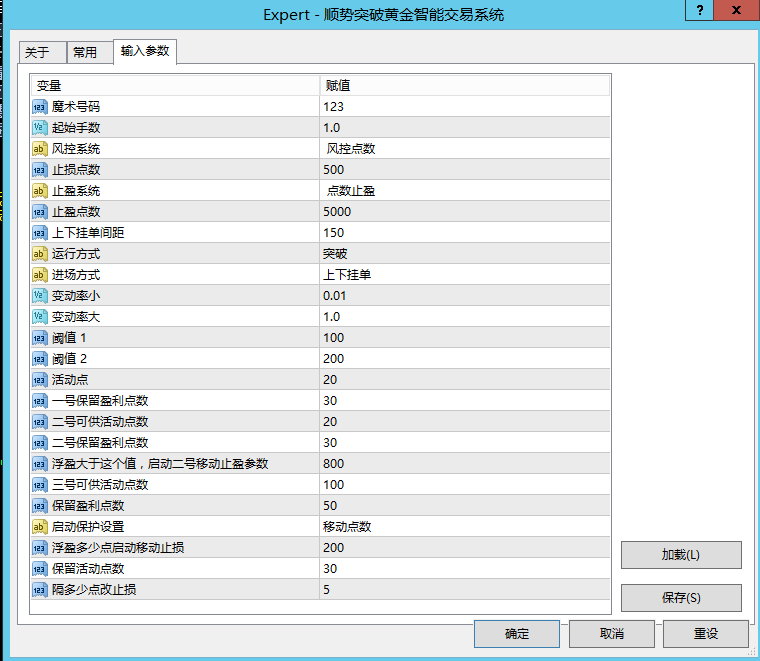The width and height of the screenshot is (760, 661).
Task: Click the 赋值 column header
Action: coord(465,86)
